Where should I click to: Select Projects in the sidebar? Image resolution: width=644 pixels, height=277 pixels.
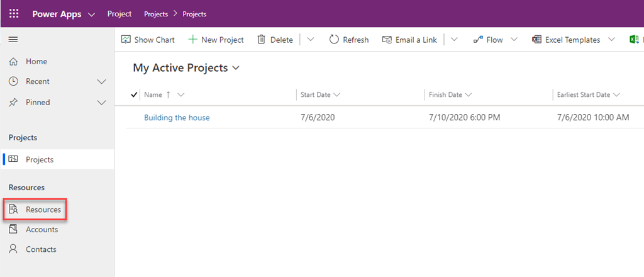click(x=39, y=160)
